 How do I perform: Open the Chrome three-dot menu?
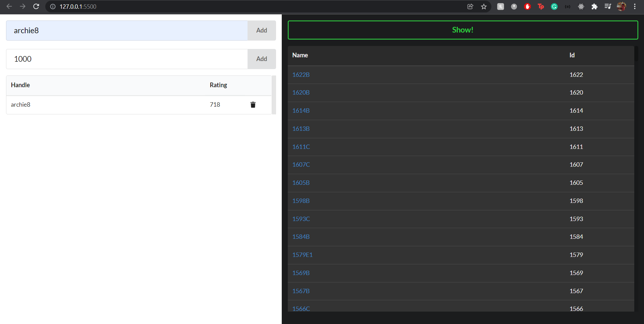[x=635, y=6]
